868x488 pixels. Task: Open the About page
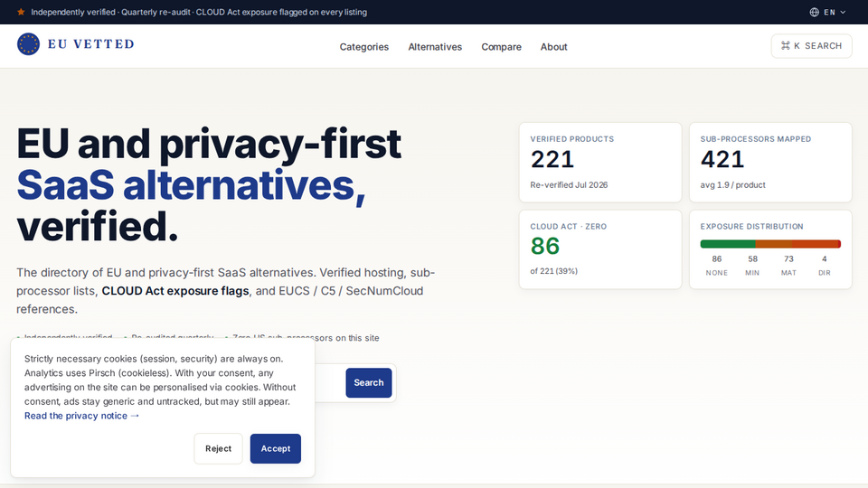pos(553,47)
